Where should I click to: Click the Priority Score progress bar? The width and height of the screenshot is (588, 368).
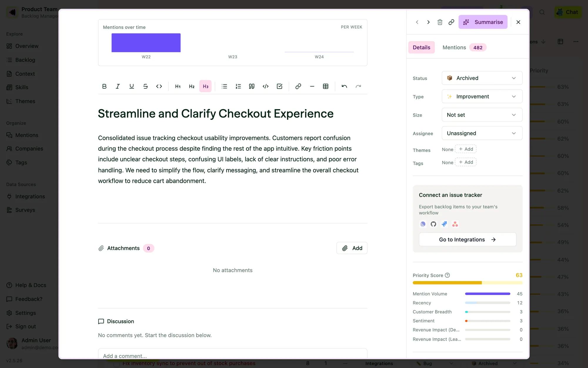pyautogui.click(x=467, y=283)
